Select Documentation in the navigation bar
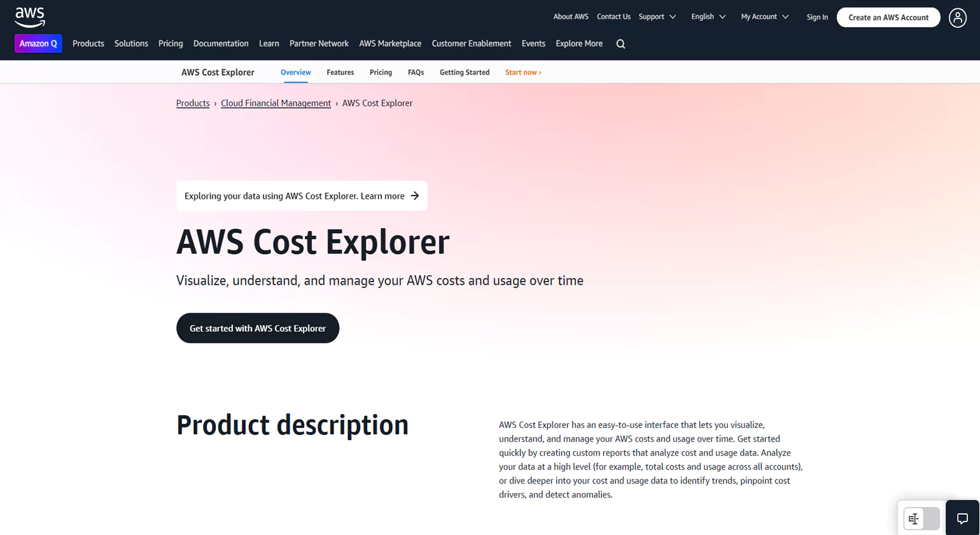 pyautogui.click(x=221, y=43)
